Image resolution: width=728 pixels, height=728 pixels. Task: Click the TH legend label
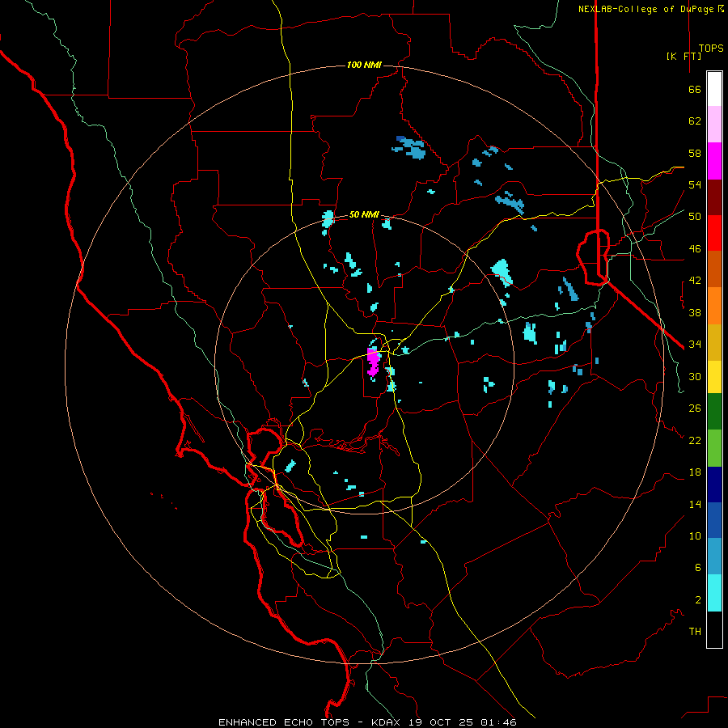point(695,632)
